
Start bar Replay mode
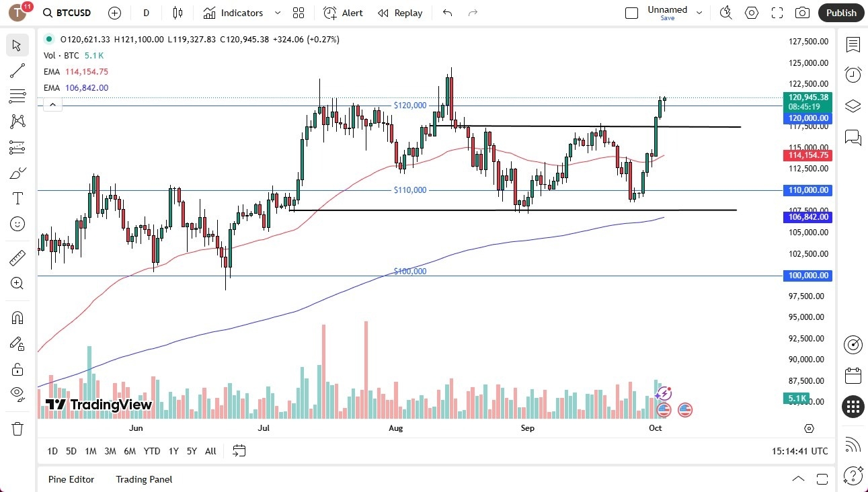(399, 13)
